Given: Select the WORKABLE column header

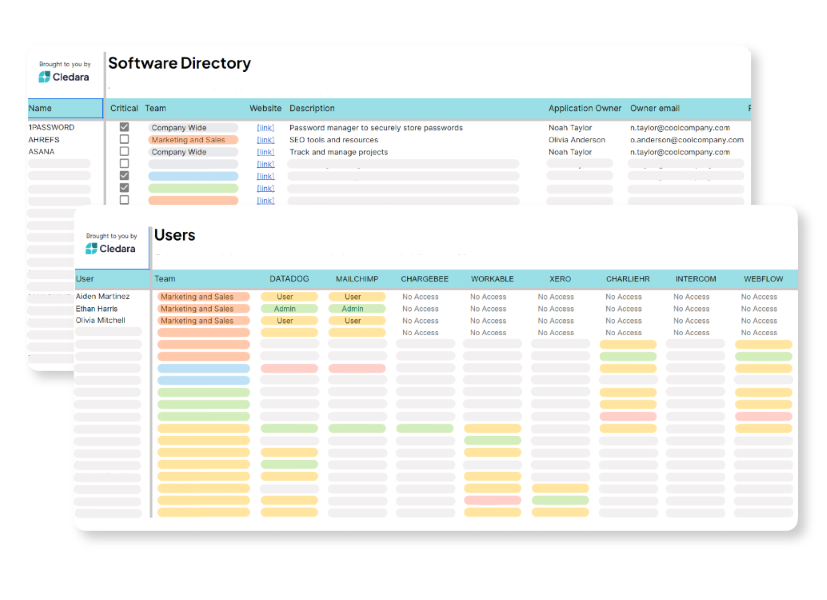Looking at the screenshot, I should 492,279.
